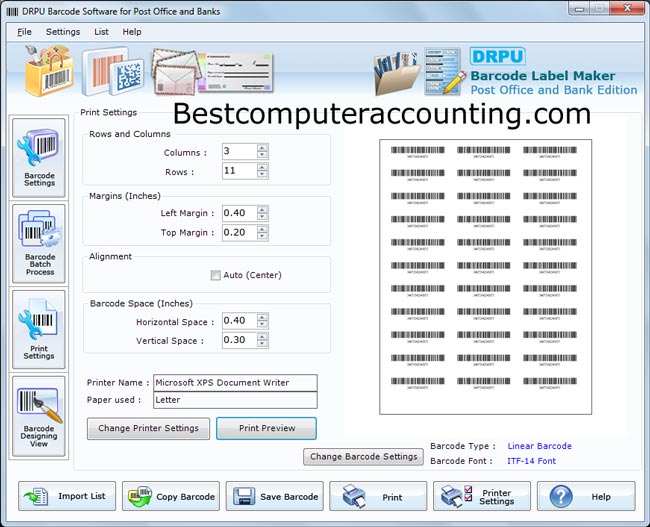Open the Help menu
The width and height of the screenshot is (650, 527).
[132, 32]
